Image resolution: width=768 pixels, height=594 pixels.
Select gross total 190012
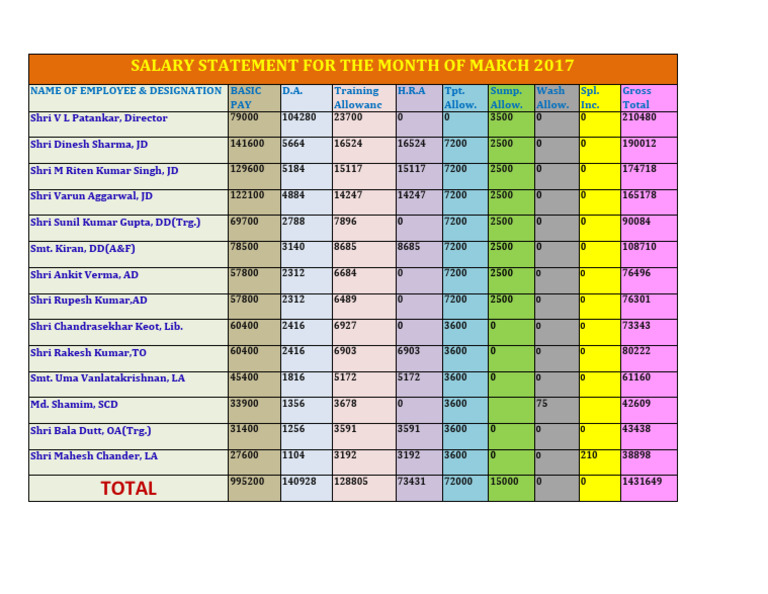click(639, 143)
